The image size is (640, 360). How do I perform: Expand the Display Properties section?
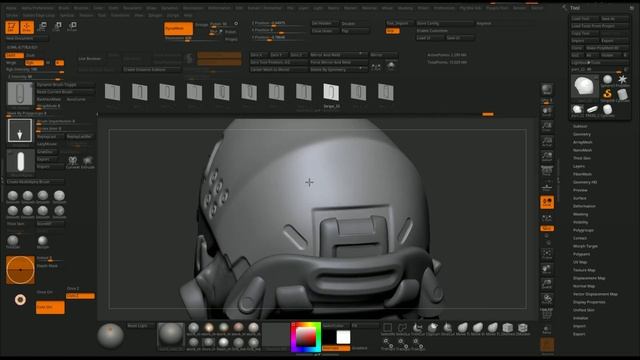coord(589,302)
